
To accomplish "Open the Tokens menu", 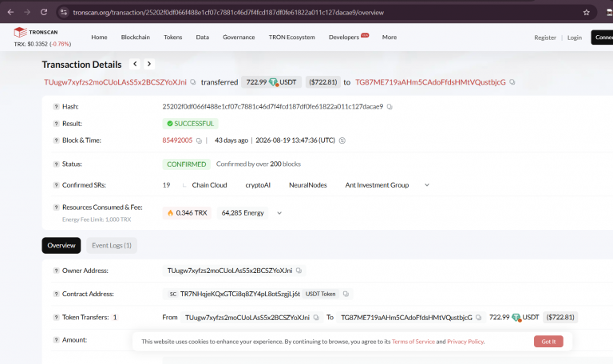I will click(172, 38).
